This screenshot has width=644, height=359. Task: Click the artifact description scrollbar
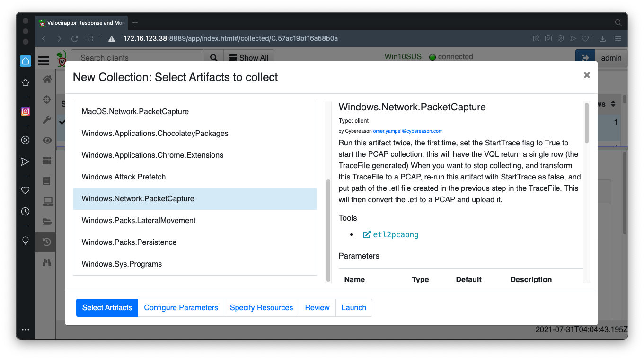587,123
